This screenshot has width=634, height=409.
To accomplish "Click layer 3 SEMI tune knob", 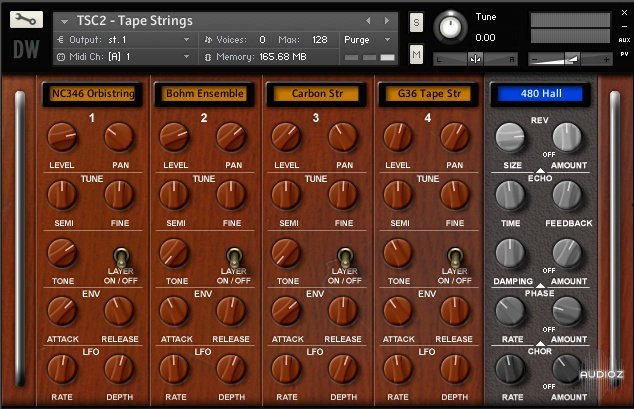I will [x=286, y=195].
